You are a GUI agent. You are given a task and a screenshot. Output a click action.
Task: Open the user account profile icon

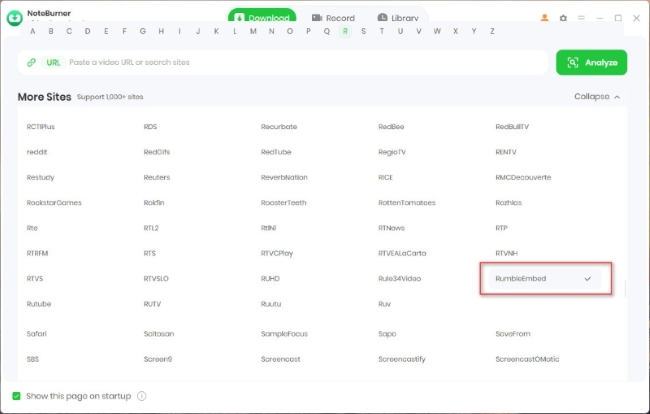(x=544, y=18)
